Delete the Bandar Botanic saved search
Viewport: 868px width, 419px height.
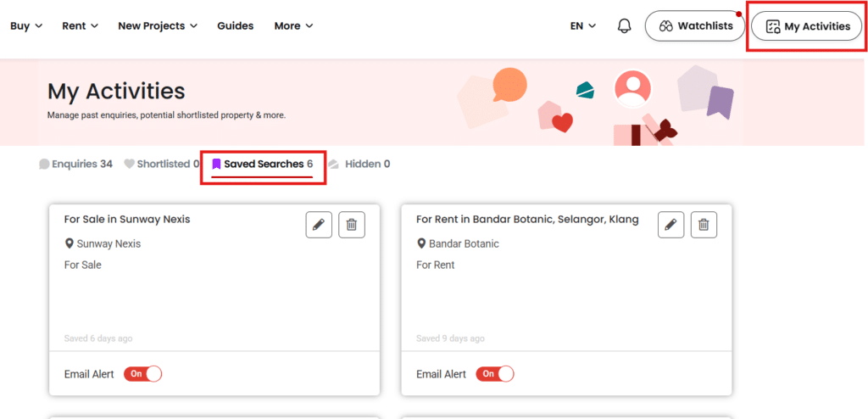coord(704,225)
